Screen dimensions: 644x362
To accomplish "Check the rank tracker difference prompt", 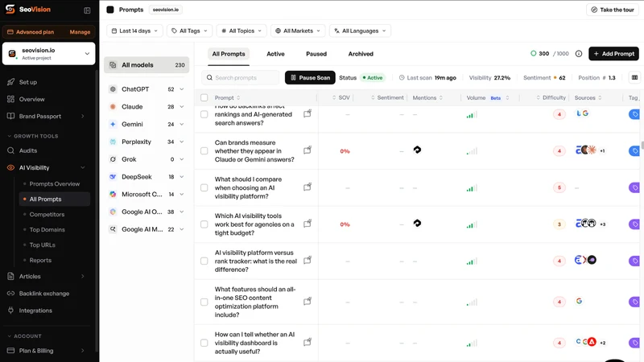I will [x=204, y=261].
